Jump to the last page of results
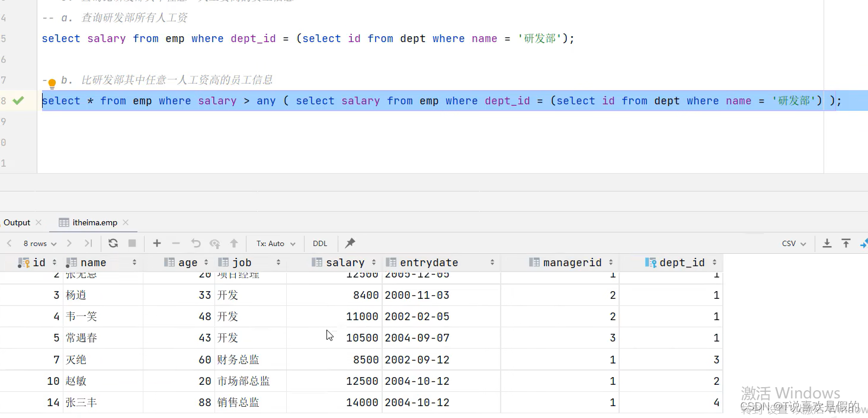 click(88, 243)
